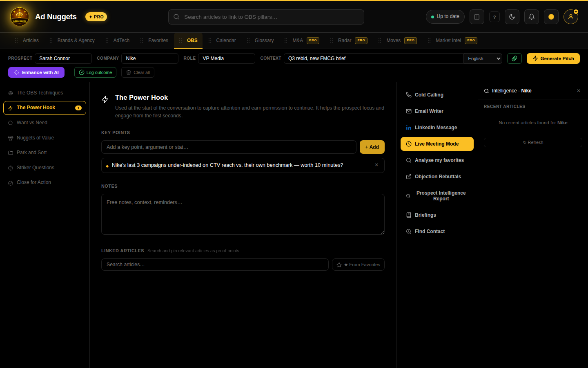Open Want vs Need technique

coord(45,123)
